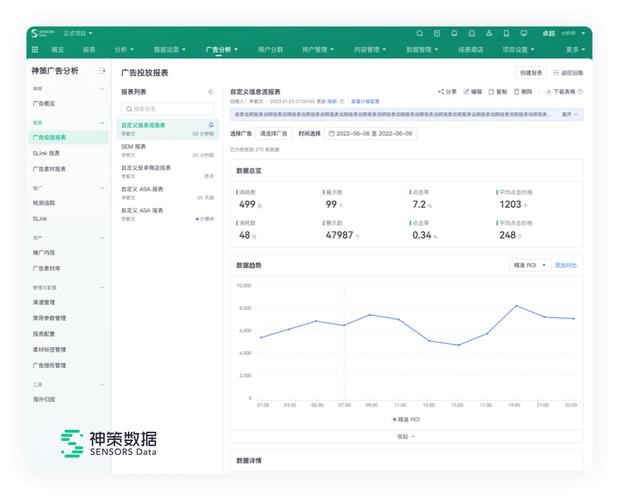Open 项目设置 menu

point(518,50)
